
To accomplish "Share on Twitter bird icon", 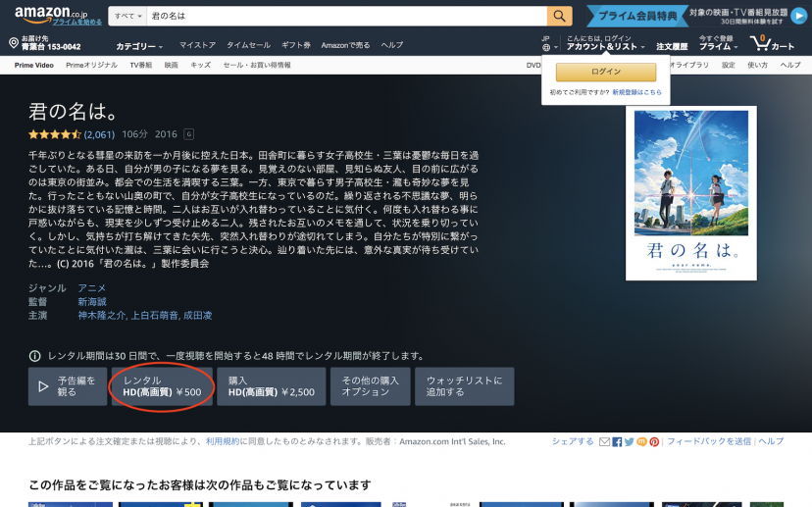I will (629, 441).
